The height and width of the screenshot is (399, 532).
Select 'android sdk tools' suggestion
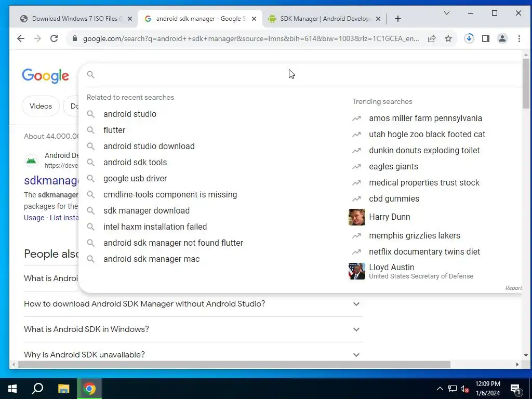point(135,162)
